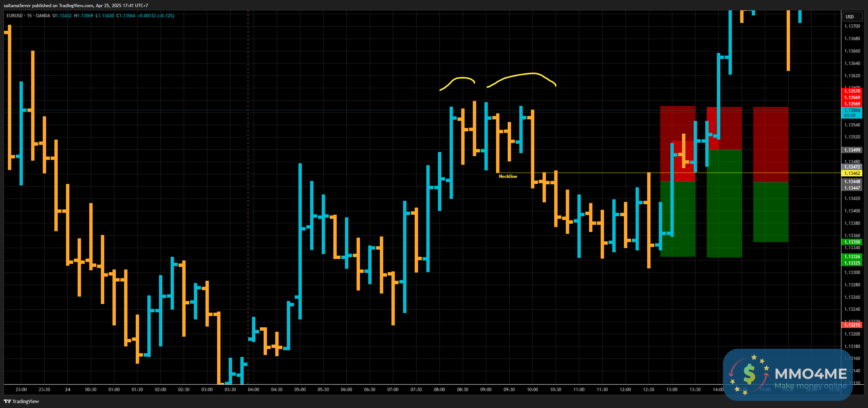Click the top red 1.13570 price label

(852, 91)
